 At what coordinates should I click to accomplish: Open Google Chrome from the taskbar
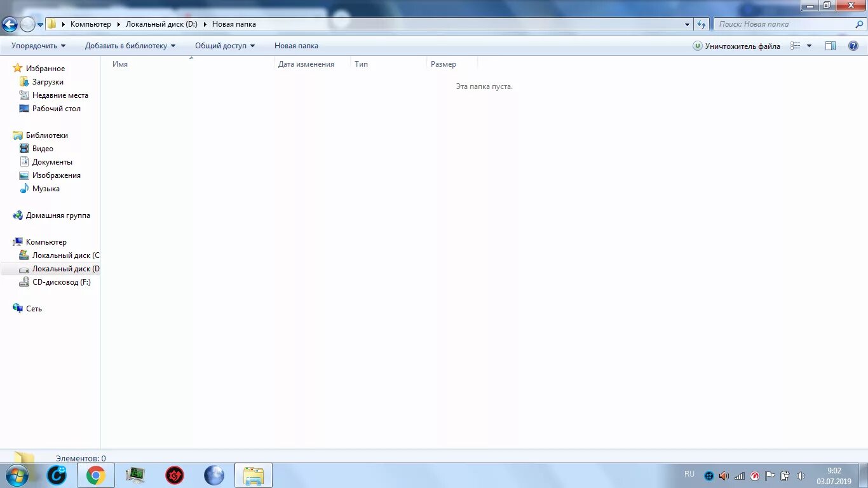pyautogui.click(x=96, y=475)
